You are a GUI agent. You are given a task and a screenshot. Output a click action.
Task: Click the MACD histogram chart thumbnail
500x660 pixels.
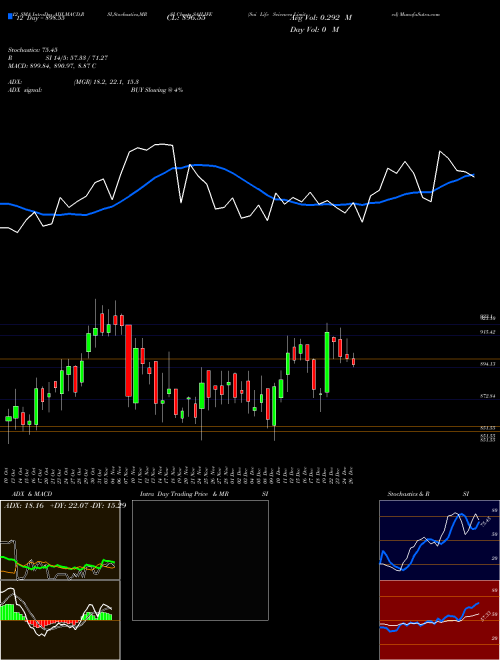[x=60, y=620]
